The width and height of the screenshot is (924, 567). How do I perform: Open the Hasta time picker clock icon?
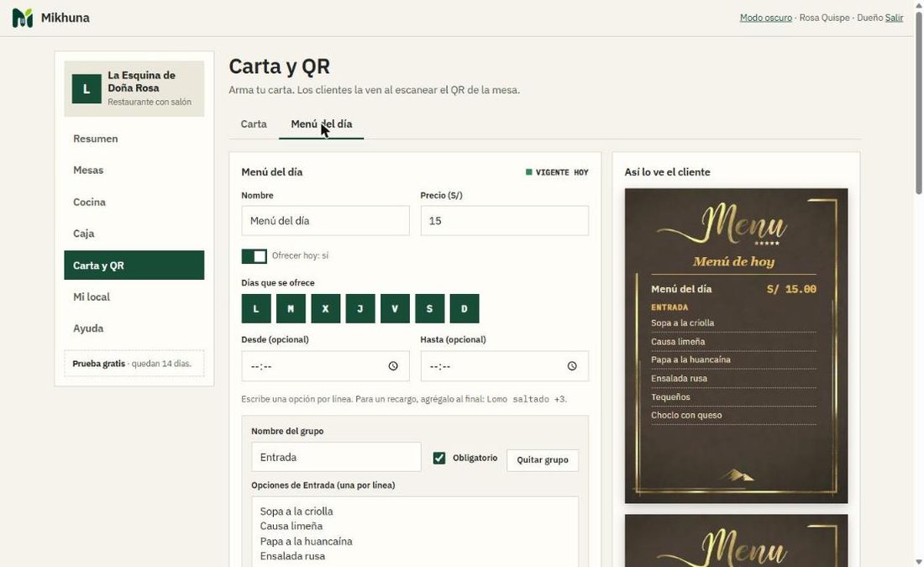(571, 366)
